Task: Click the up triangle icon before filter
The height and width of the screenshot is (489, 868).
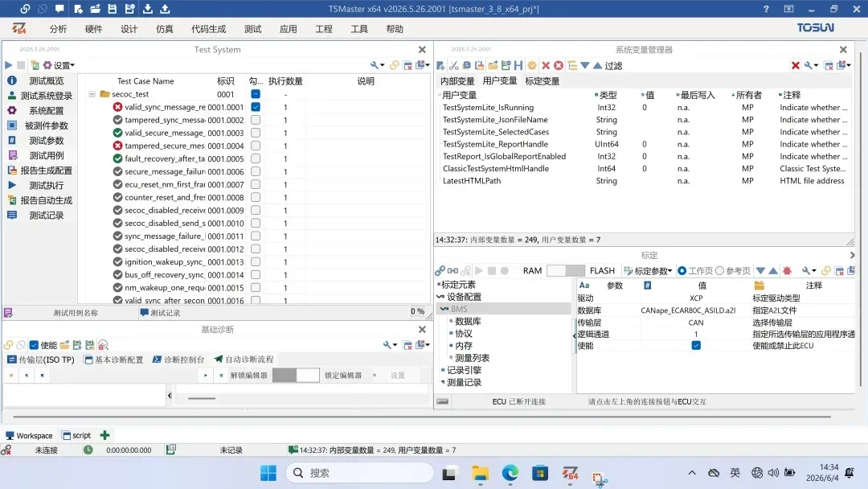Action: point(598,65)
